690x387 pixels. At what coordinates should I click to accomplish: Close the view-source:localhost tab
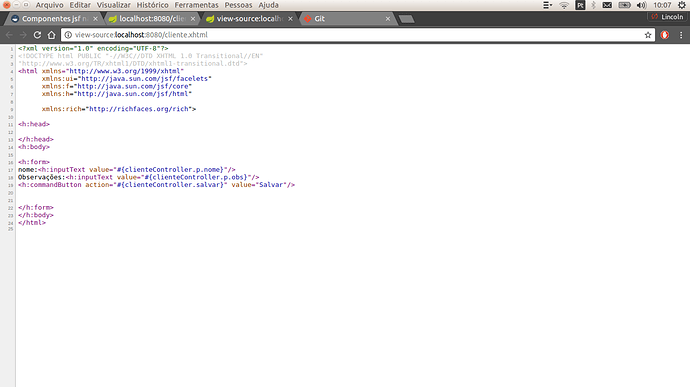(290, 19)
